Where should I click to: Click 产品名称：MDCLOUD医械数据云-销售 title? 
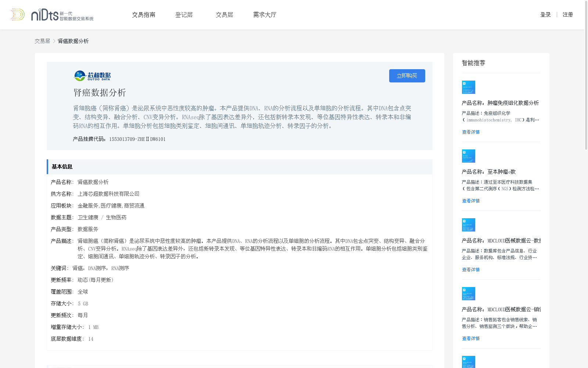pyautogui.click(x=501, y=309)
